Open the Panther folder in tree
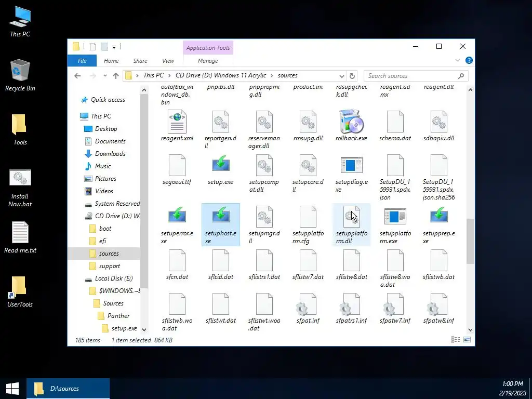This screenshot has width=532, height=399. [114, 316]
